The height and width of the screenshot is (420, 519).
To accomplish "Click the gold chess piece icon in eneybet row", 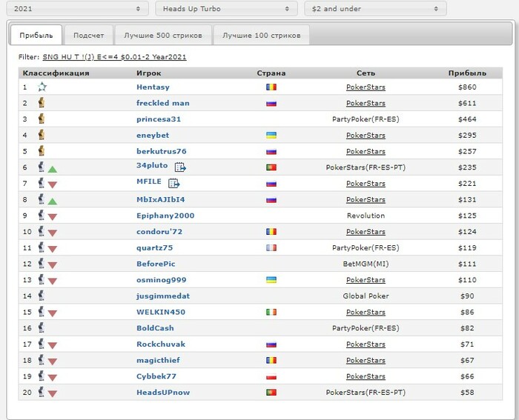I will click(42, 135).
